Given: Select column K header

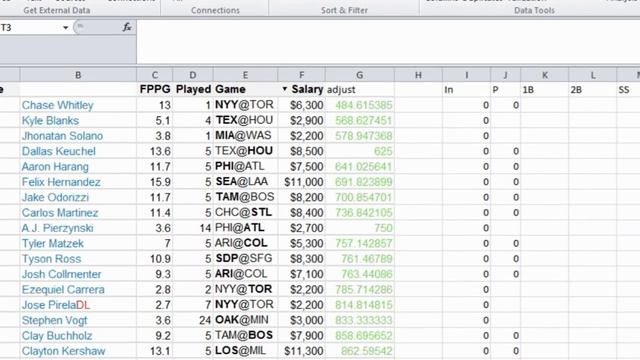Looking at the screenshot, I should (x=544, y=75).
